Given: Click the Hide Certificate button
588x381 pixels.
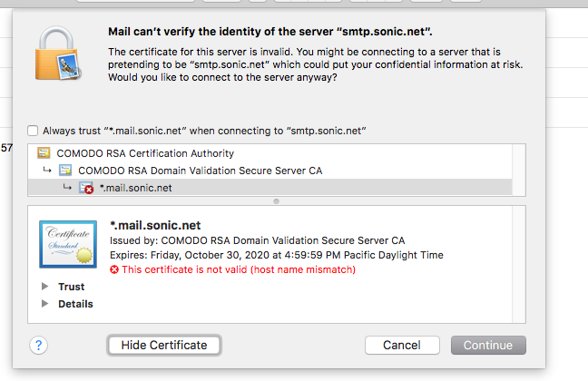Looking at the screenshot, I should 164,345.
